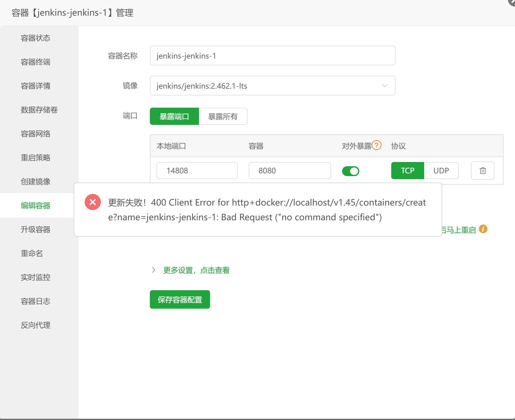Open the 容器日志 menu item
The height and width of the screenshot is (420, 515).
coord(36,301)
